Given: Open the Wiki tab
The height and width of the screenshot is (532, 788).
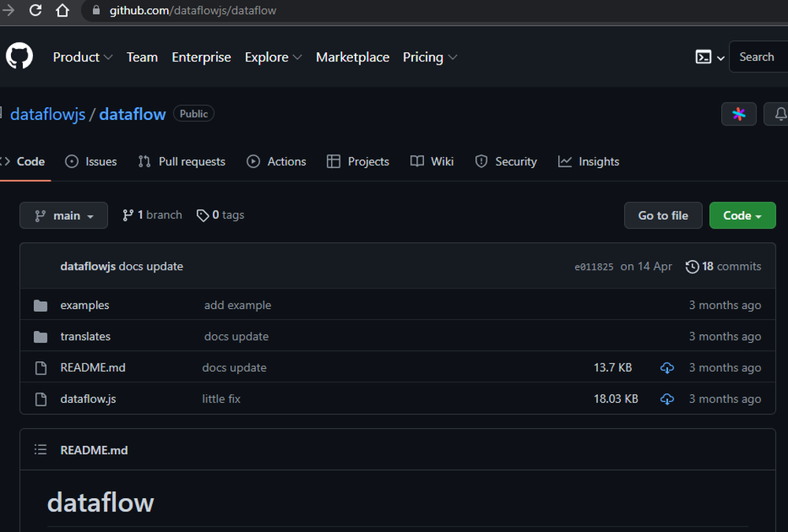Looking at the screenshot, I should [432, 162].
